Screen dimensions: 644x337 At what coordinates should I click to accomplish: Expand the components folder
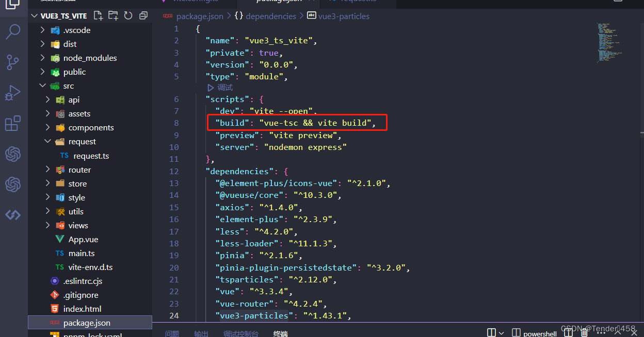click(x=48, y=128)
